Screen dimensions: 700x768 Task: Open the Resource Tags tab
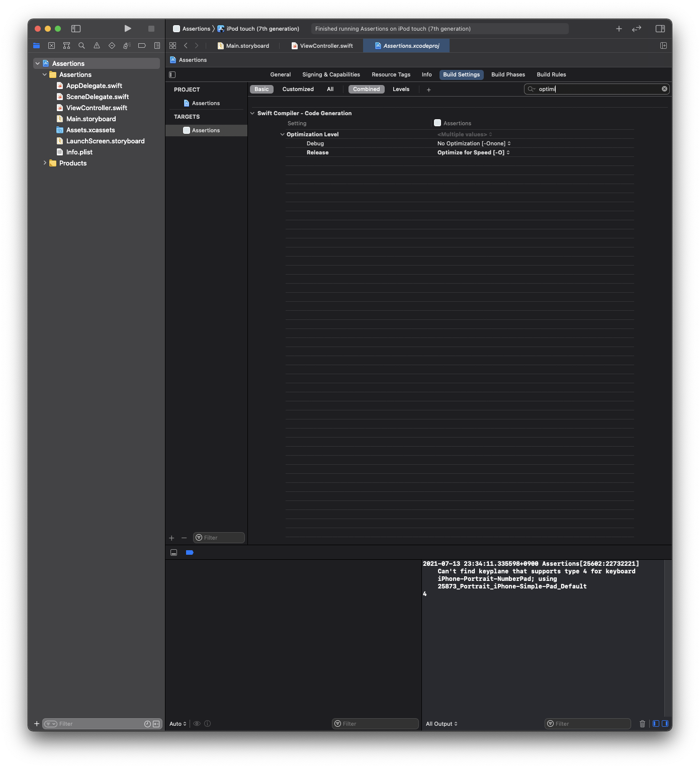[391, 74]
